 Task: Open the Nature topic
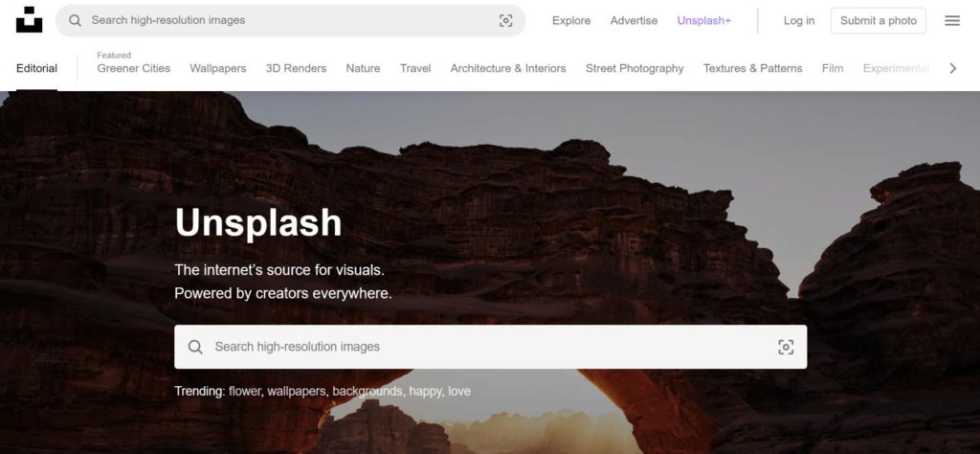363,68
